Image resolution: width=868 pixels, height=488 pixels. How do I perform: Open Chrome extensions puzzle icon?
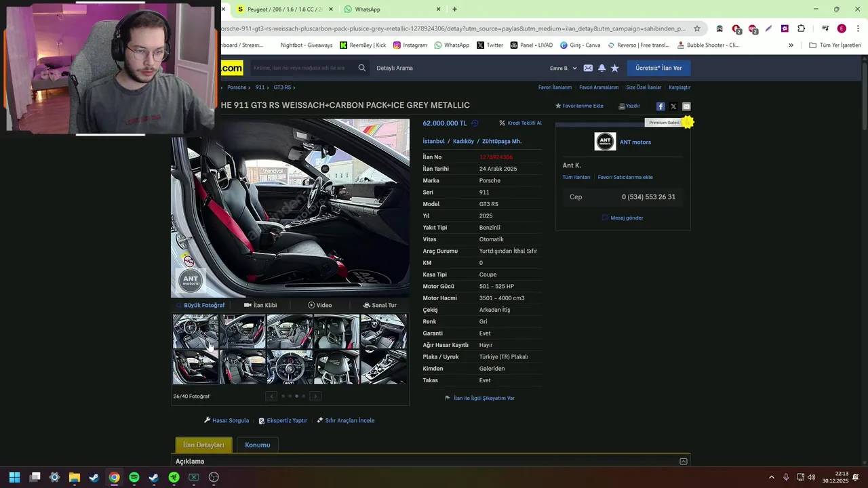click(x=801, y=28)
